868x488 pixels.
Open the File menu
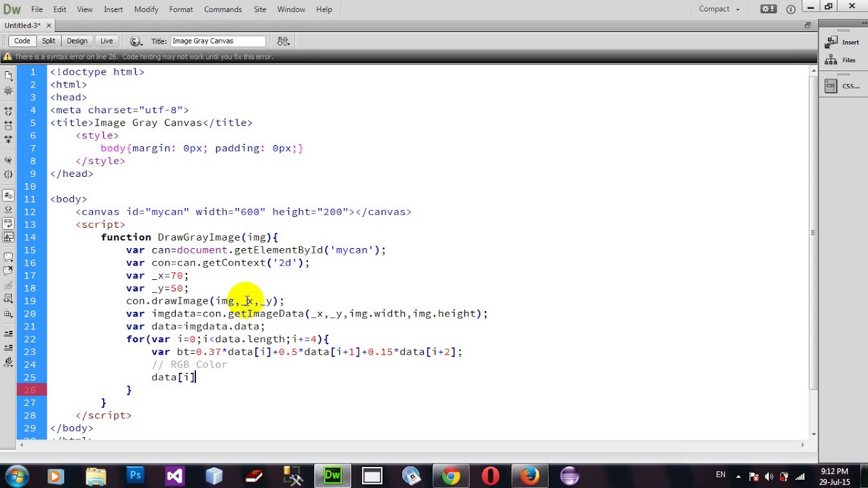point(37,9)
